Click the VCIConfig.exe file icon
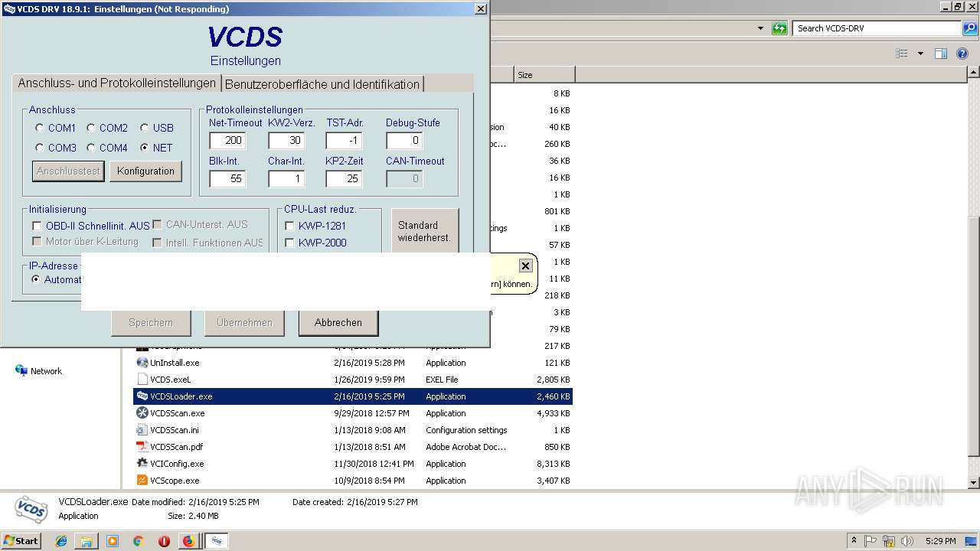The image size is (980, 551). [x=142, y=464]
